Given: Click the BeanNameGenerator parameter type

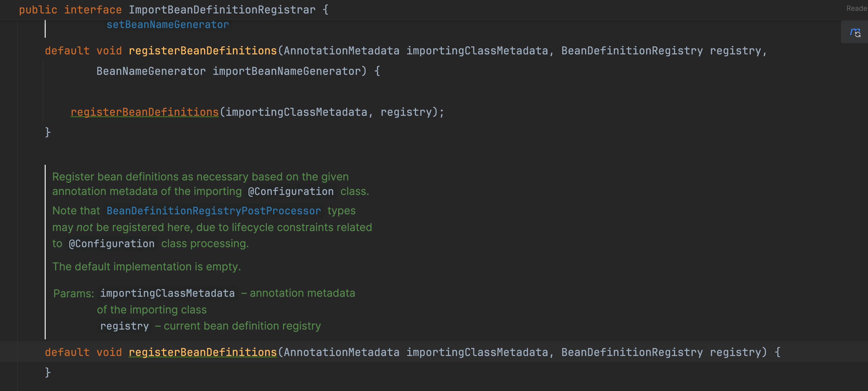Looking at the screenshot, I should pos(151,71).
